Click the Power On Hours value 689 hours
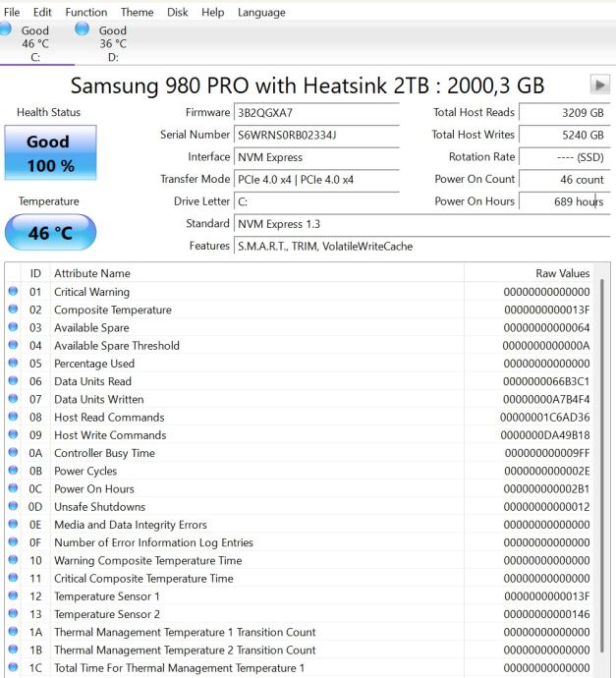 (565, 202)
